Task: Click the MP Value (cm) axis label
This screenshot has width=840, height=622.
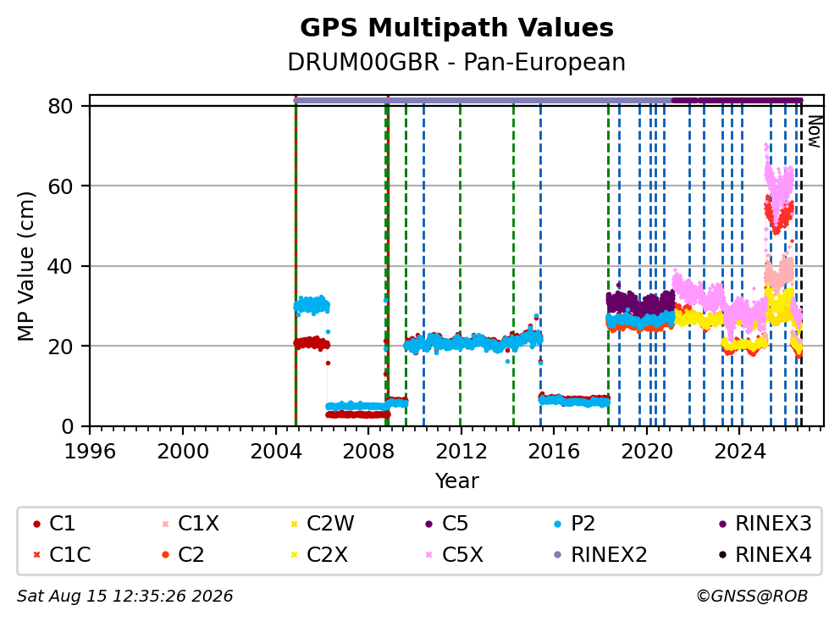Action: pyautogui.click(x=25, y=266)
